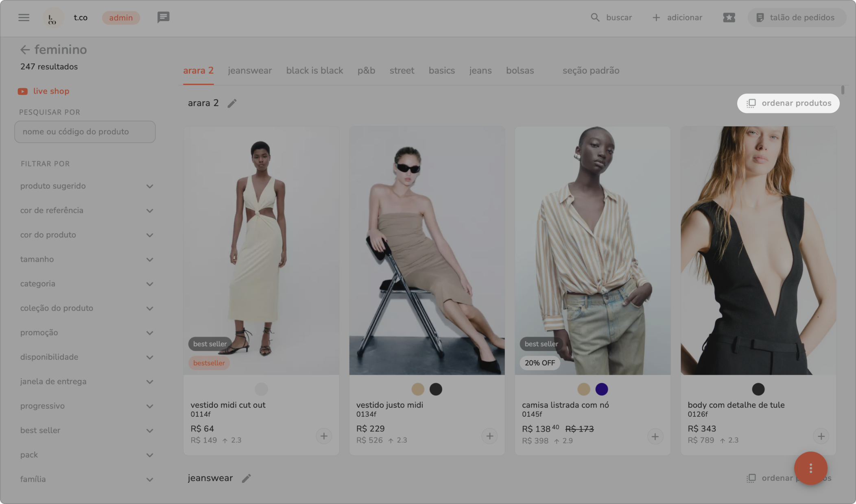Go back using feminino arrow
This screenshot has height=504, width=856.
click(x=25, y=50)
